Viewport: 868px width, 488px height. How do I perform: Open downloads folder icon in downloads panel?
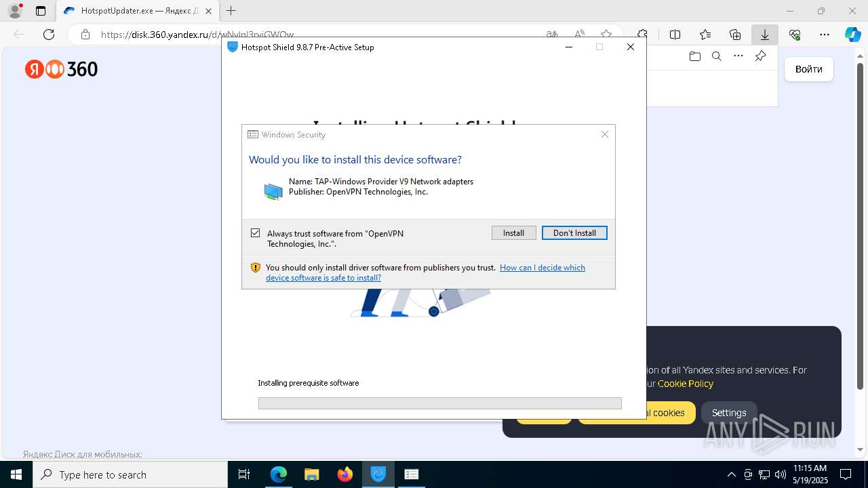point(694,56)
